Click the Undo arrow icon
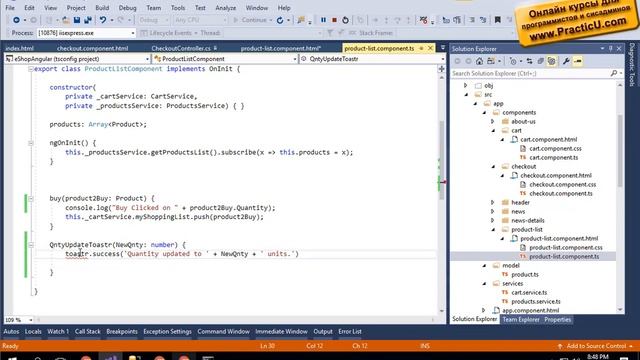 [102, 20]
